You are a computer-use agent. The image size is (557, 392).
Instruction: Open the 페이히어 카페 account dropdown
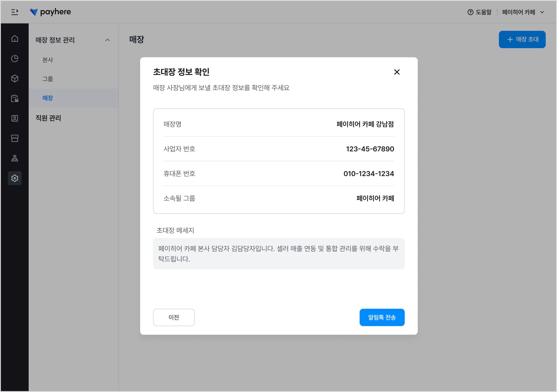tap(523, 12)
